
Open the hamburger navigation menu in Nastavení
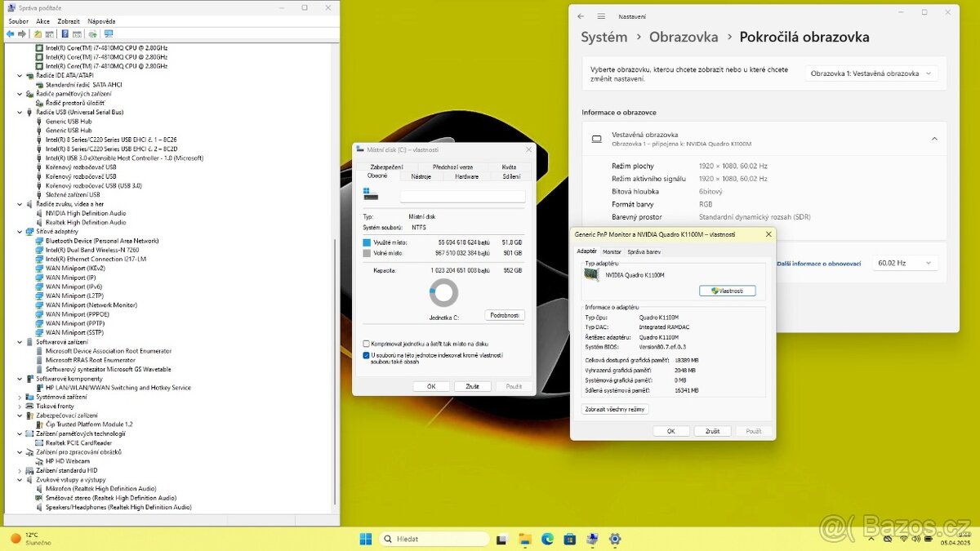[x=601, y=16]
